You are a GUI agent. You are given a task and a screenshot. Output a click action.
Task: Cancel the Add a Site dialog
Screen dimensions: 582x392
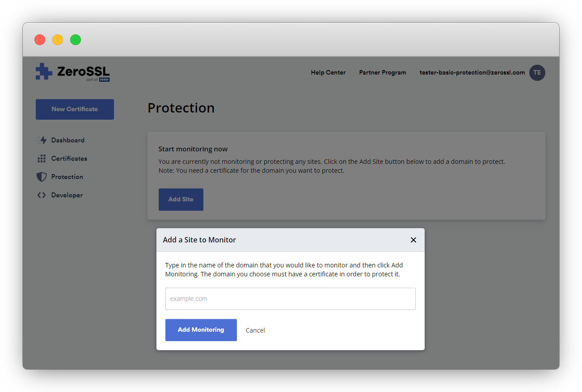(x=255, y=330)
